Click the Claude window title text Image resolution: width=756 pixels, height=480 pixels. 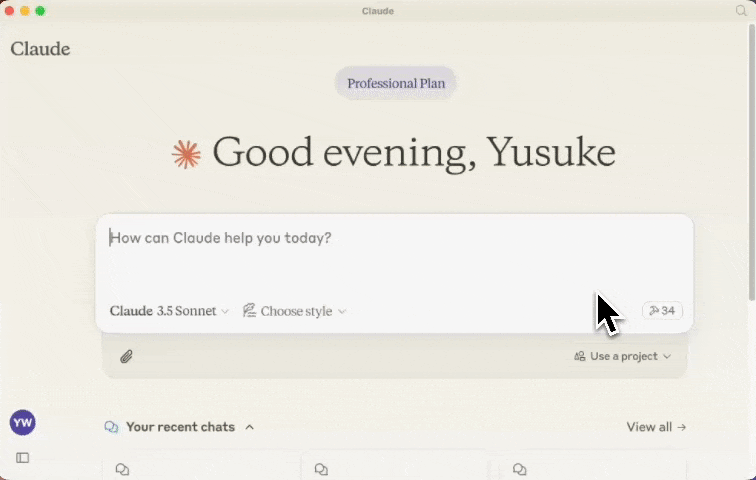point(378,11)
